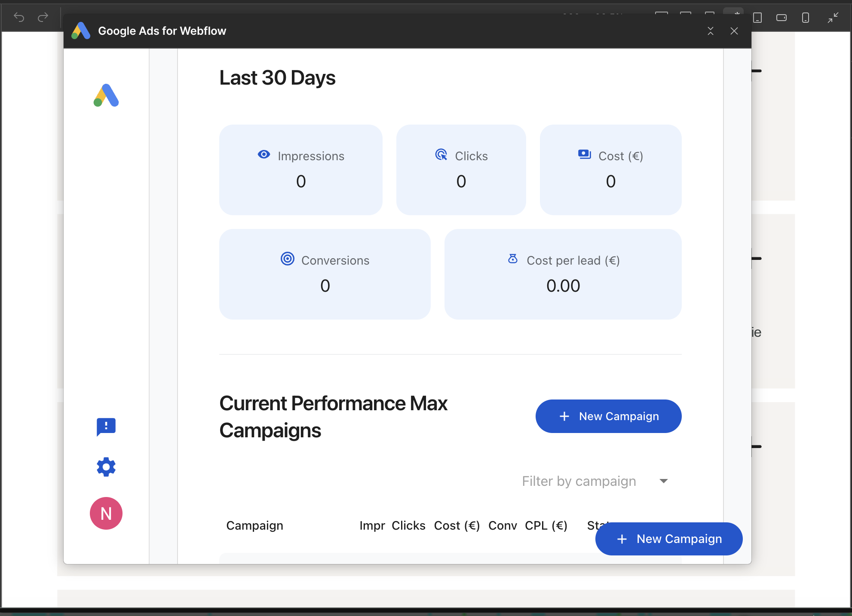Click New Campaign beside the Performance Max heading
Image resolution: width=852 pixels, height=616 pixels.
pos(609,416)
